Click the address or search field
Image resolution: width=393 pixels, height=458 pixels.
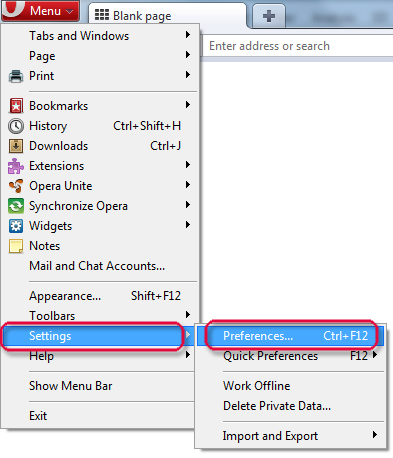tap(298, 46)
